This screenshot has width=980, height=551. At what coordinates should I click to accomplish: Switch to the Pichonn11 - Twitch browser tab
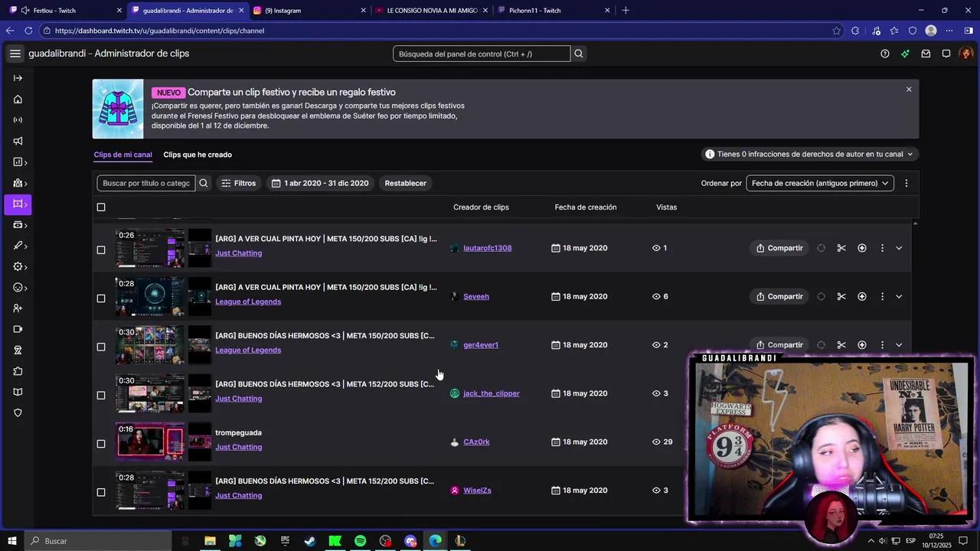tap(553, 11)
